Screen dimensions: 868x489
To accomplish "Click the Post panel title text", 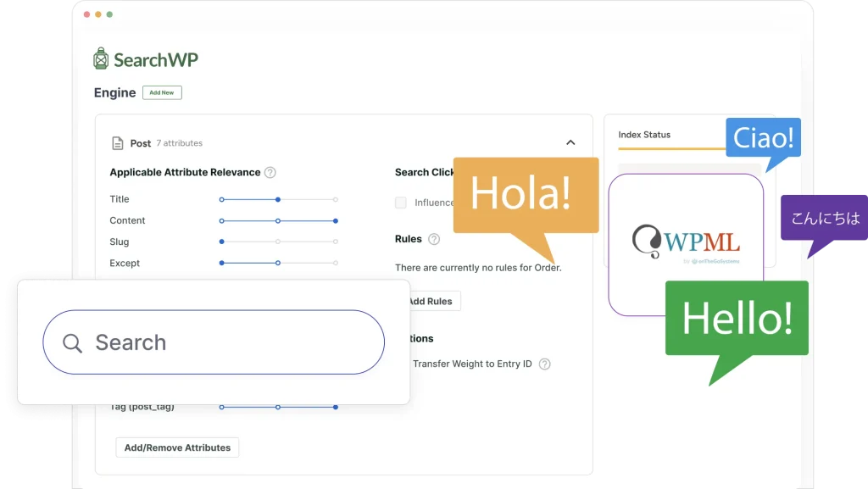I will 141,143.
